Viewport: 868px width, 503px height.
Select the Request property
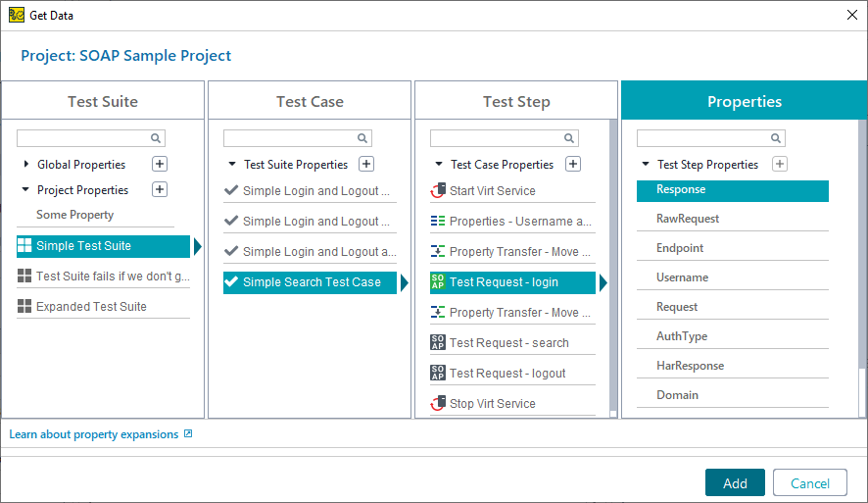(x=733, y=306)
